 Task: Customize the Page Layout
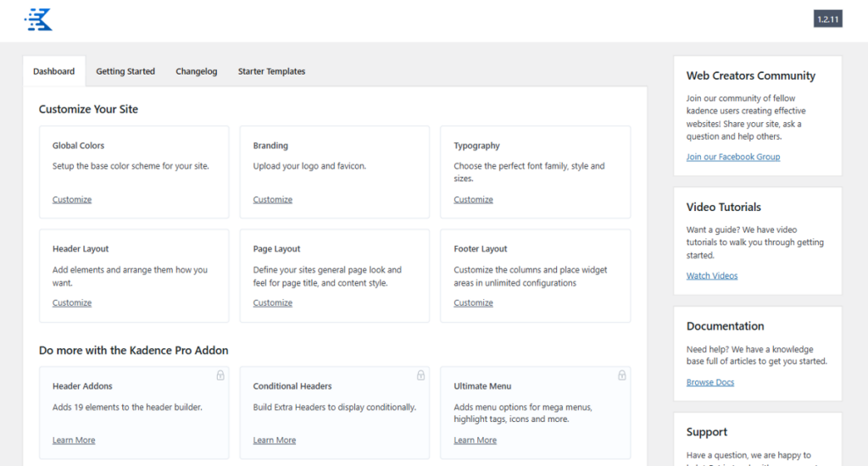pyautogui.click(x=272, y=302)
